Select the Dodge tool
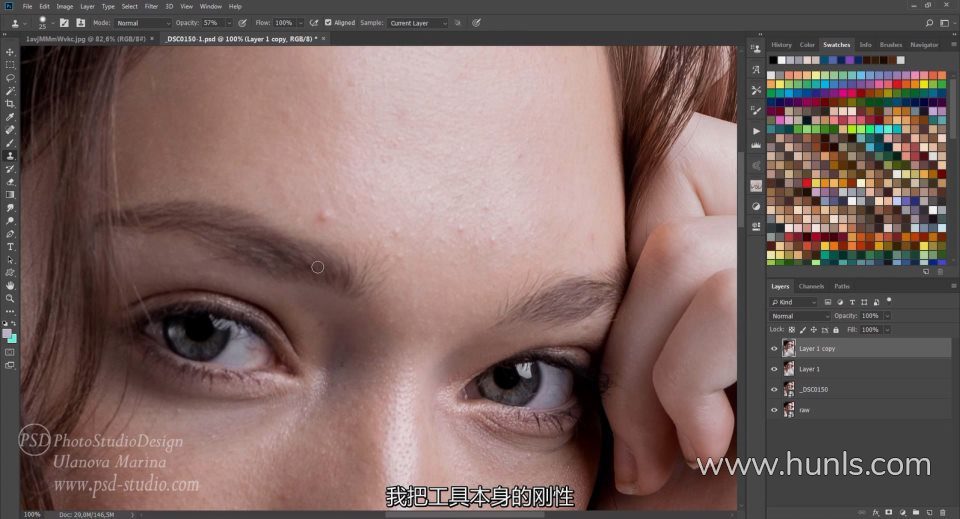 click(10, 221)
